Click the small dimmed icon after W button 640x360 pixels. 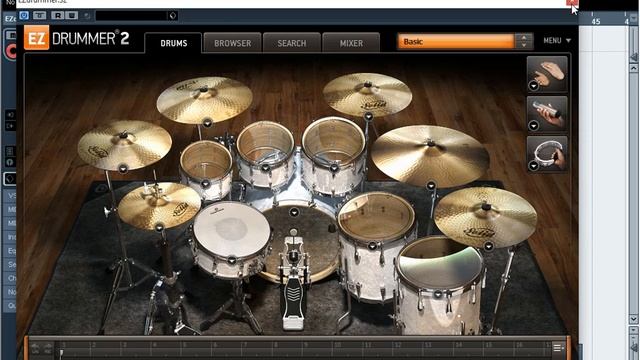pyautogui.click(x=87, y=16)
